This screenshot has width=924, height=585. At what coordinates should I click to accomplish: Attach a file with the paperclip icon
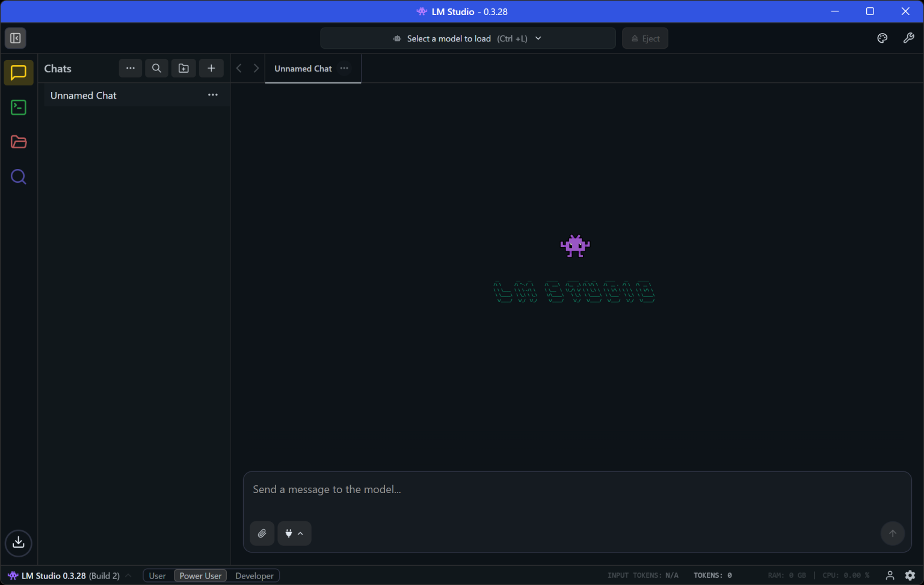coord(262,533)
